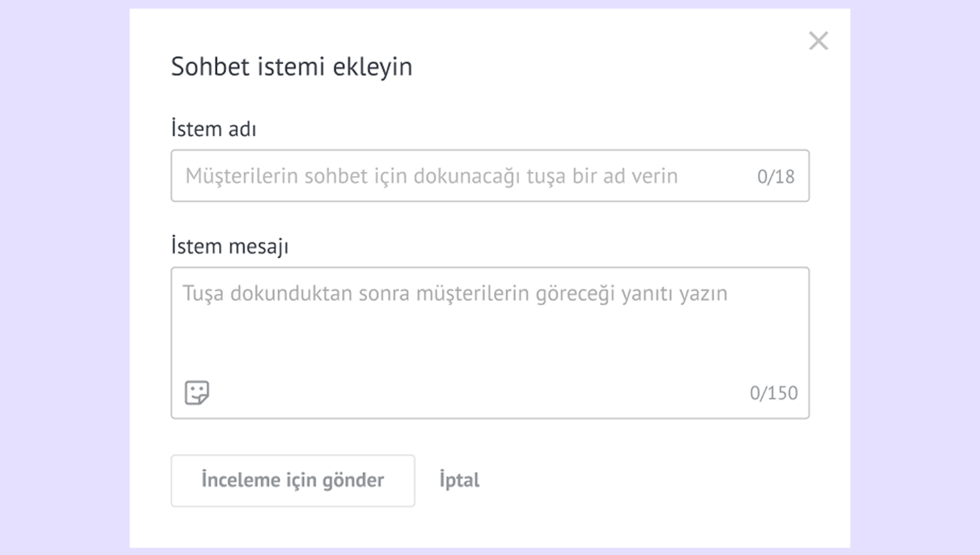Screen dimensions: 980x555
Task: Open the emoji sticker picker icon
Action: tap(197, 392)
